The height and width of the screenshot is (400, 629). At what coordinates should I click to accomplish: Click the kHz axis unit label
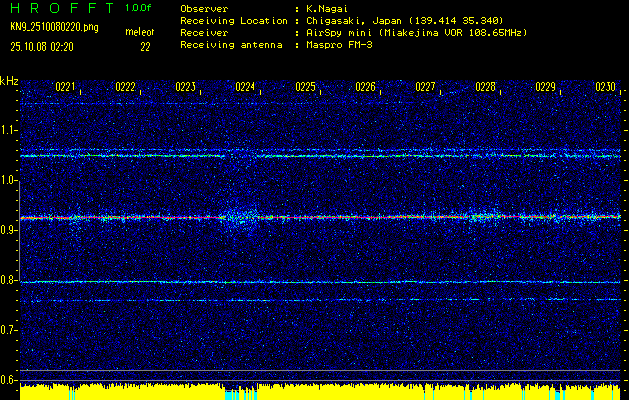coord(9,81)
